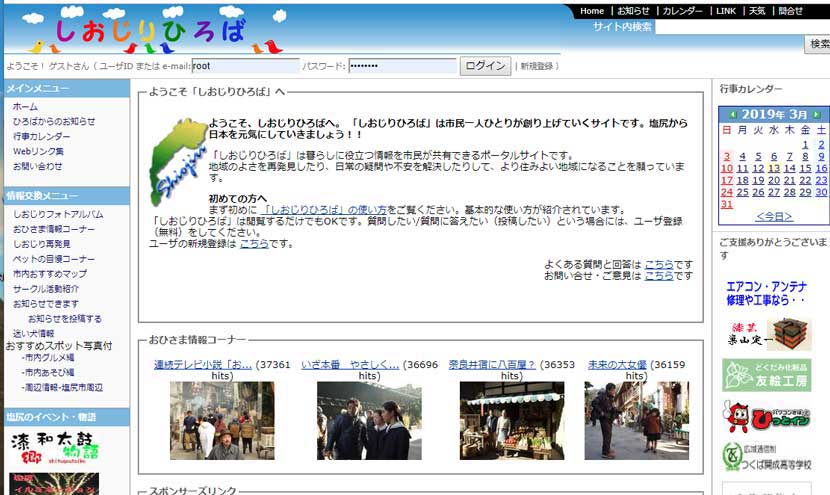
Task: Select March 13 in calendar
Action: (774, 168)
